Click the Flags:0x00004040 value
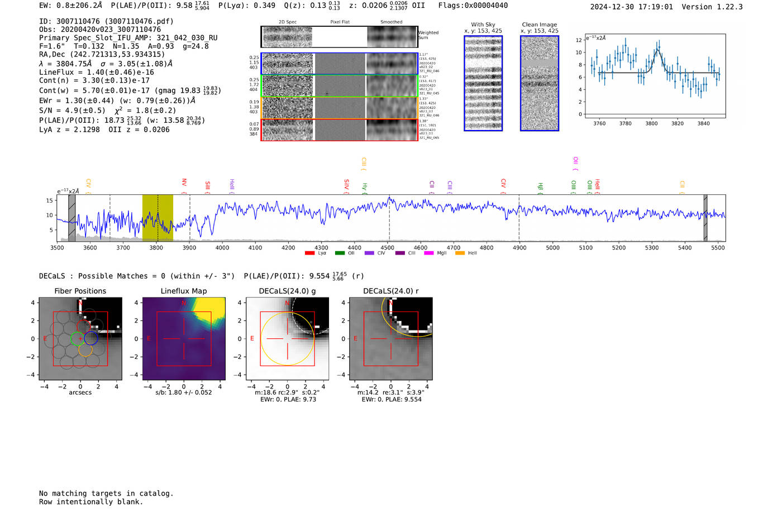Viewport: 782px width, 532px height. pos(473,6)
